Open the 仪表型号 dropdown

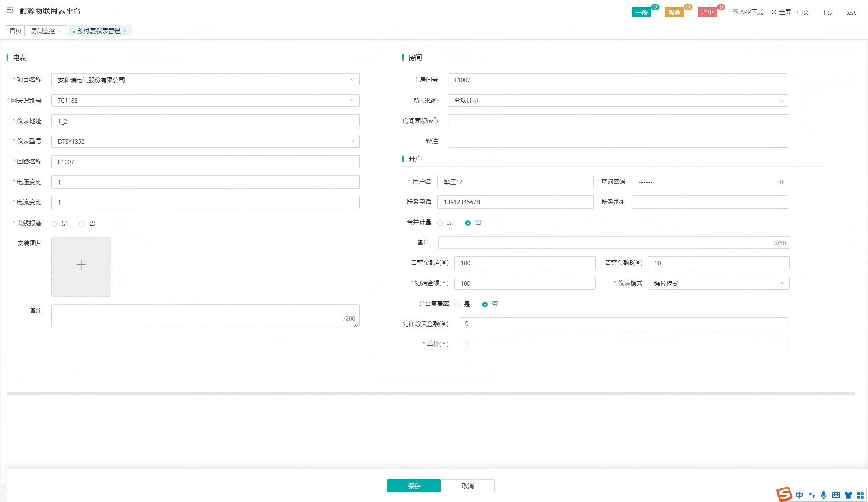point(205,141)
